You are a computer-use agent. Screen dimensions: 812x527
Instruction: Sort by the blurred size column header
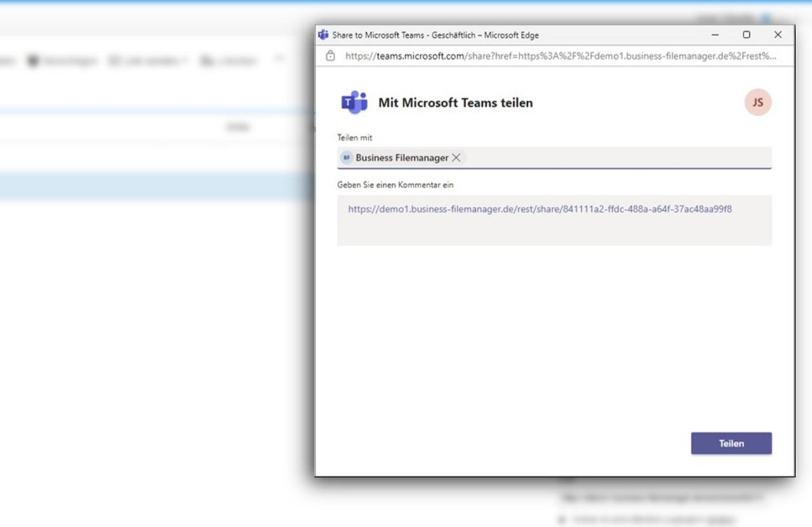point(237,128)
